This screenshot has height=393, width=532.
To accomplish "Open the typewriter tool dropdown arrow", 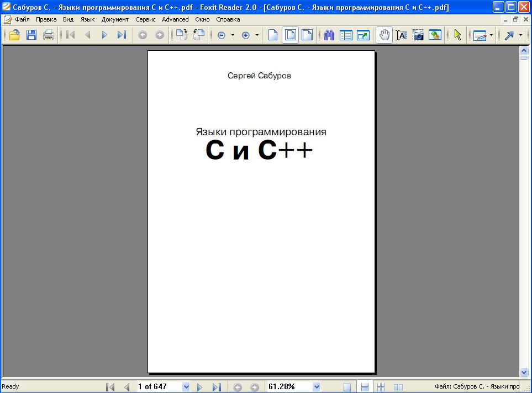I will coord(491,35).
